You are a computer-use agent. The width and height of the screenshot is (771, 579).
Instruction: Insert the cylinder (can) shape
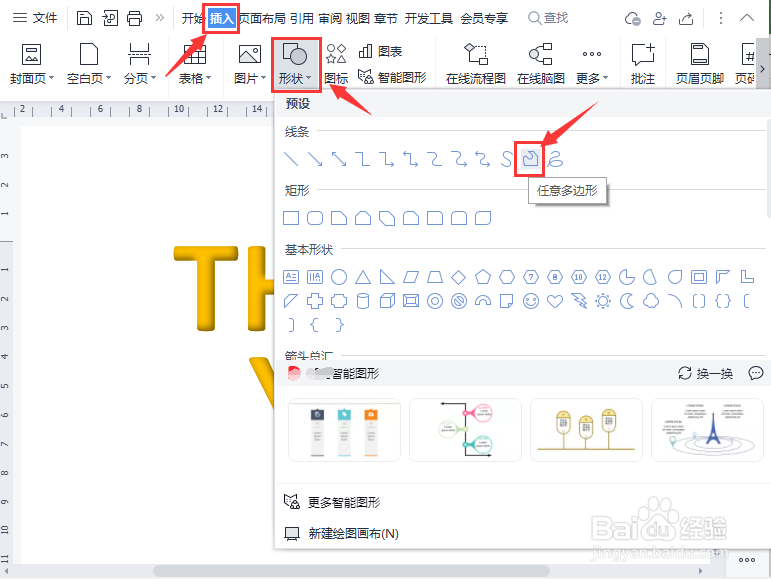(x=363, y=301)
